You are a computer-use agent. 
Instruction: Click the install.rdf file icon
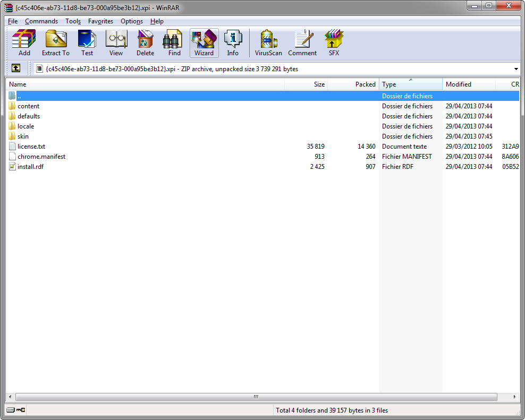pyautogui.click(x=12, y=166)
